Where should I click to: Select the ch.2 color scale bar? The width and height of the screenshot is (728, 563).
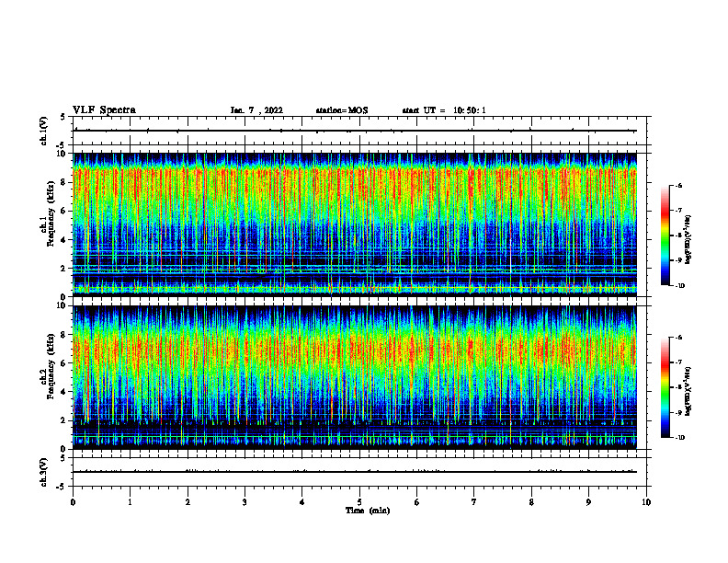click(x=665, y=387)
